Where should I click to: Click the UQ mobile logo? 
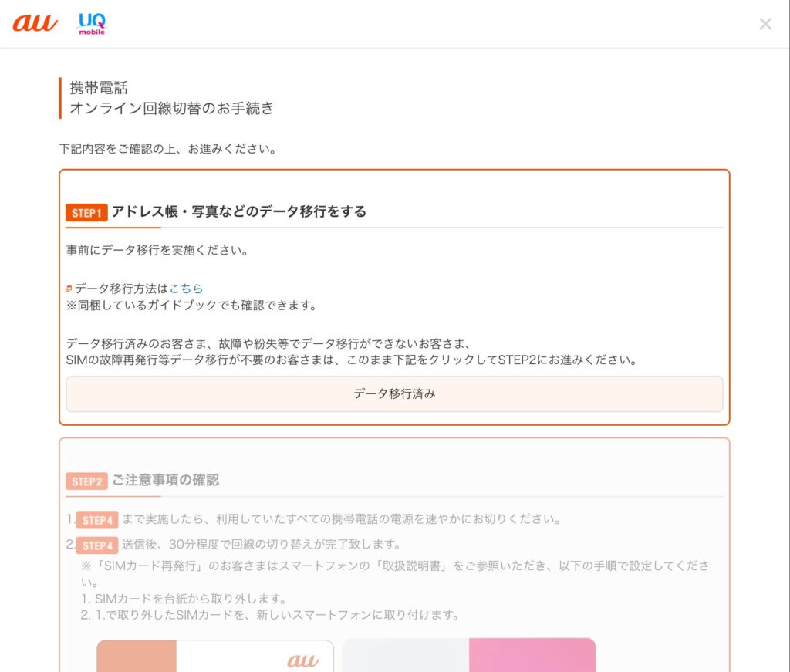pos(92,24)
